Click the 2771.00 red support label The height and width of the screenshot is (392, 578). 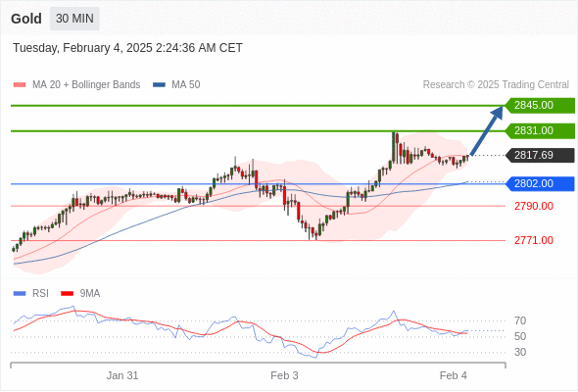coord(534,240)
